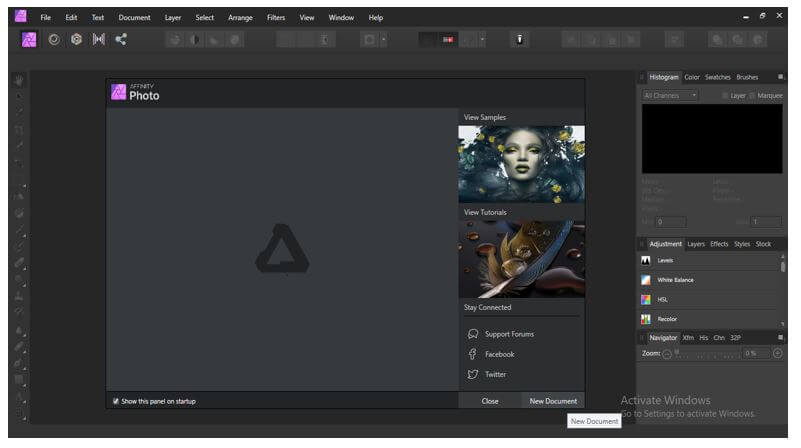Open the Histogram panel options menu icon

click(x=781, y=77)
